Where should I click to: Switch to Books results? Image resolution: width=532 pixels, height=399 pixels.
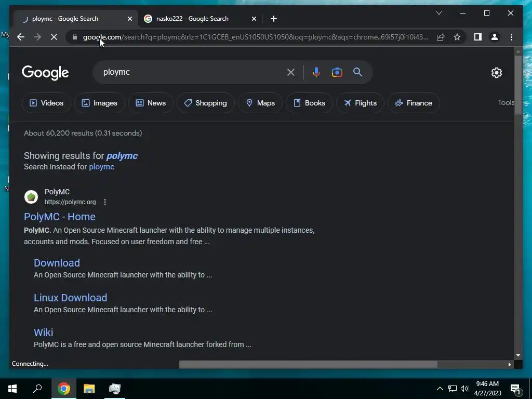point(309,103)
